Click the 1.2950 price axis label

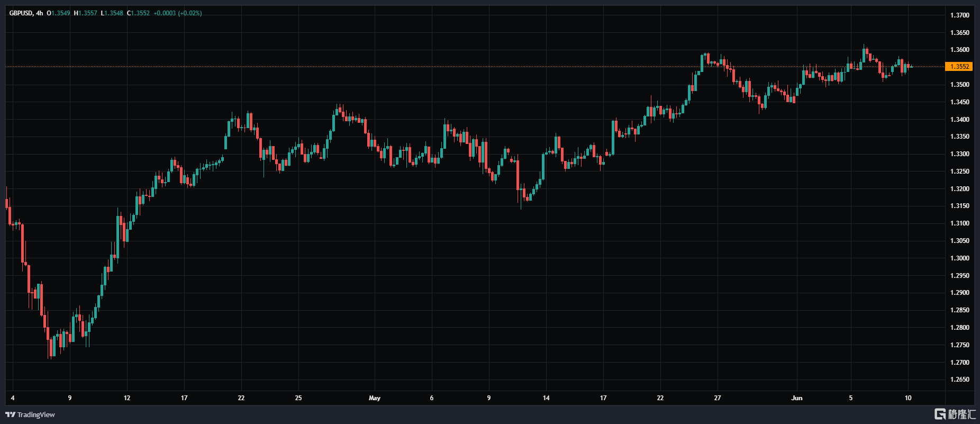tap(959, 276)
